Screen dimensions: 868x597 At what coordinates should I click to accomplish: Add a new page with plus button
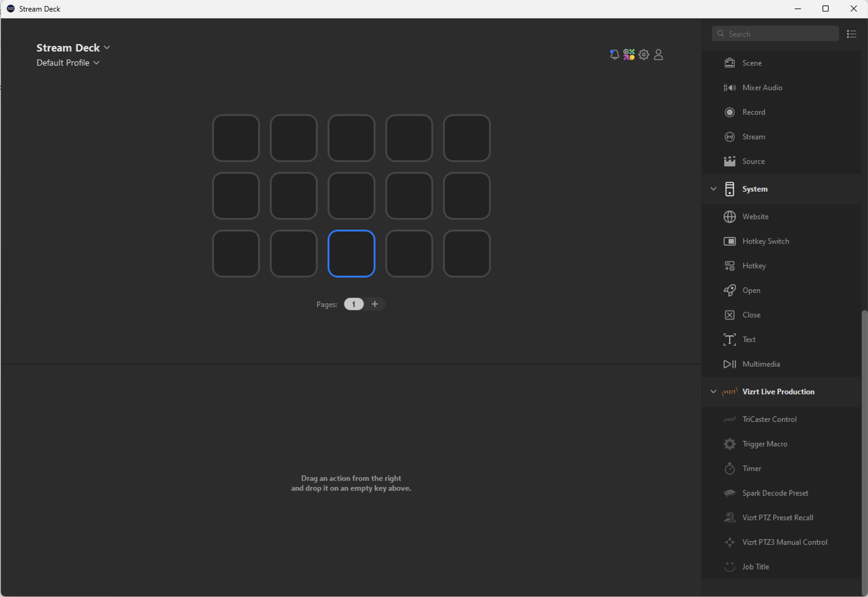[x=375, y=304]
